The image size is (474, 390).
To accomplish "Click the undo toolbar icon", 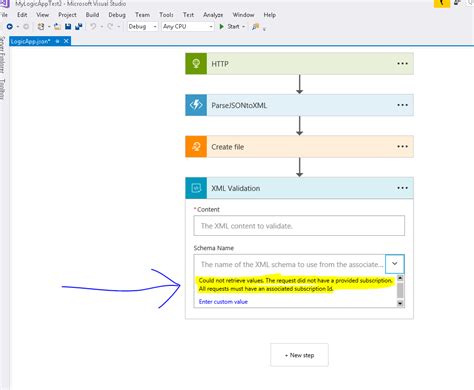I will coord(93,26).
